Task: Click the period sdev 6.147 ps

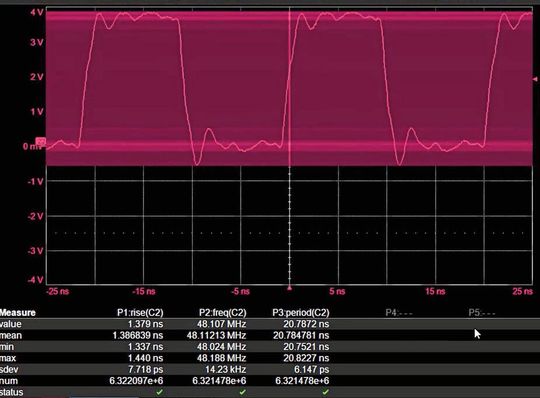Action: tap(312, 369)
